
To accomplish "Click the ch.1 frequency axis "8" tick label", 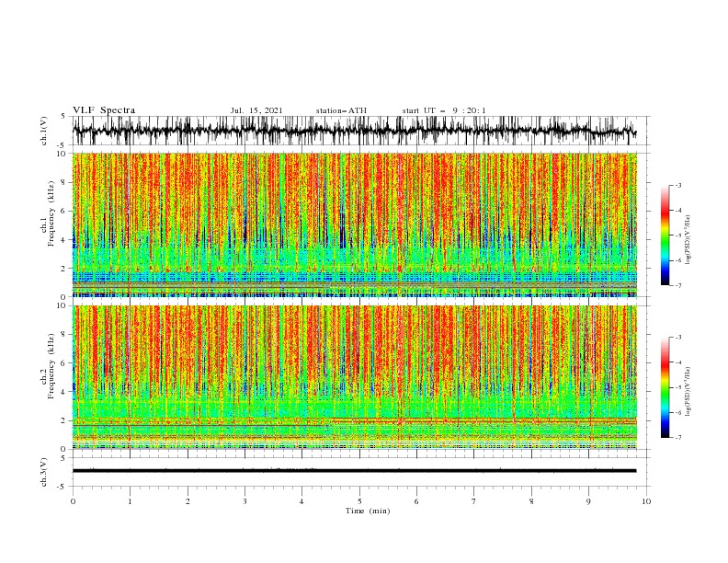I will pos(64,182).
